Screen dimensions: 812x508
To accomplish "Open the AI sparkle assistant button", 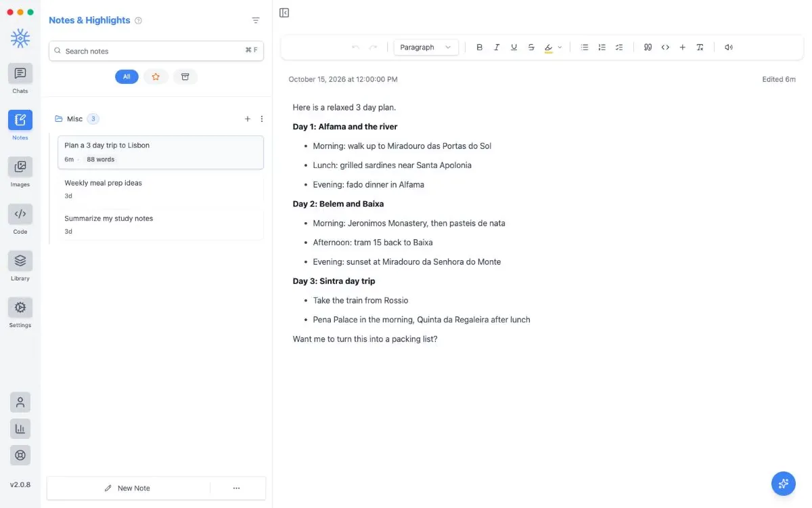I will [784, 484].
